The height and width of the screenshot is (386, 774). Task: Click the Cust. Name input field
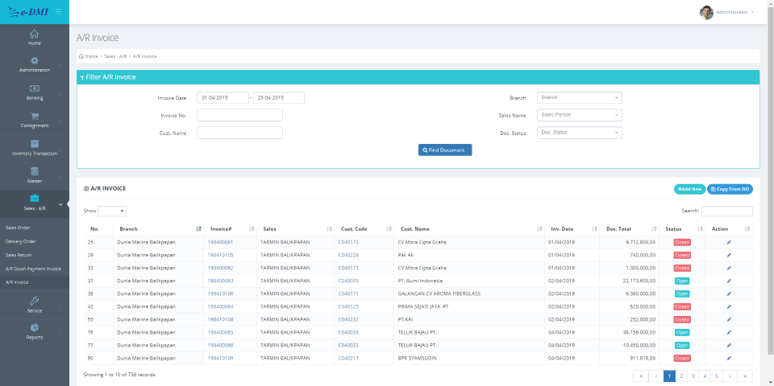click(239, 133)
